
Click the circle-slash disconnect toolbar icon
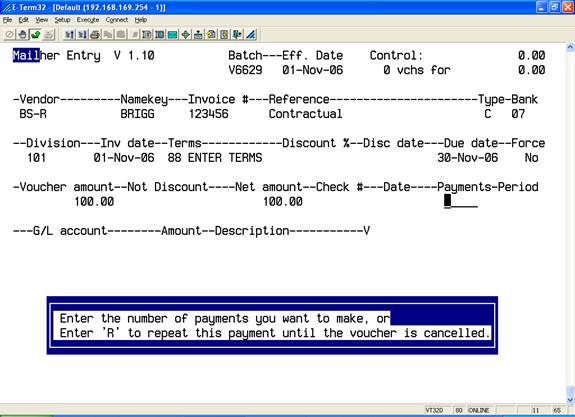(x=10, y=35)
